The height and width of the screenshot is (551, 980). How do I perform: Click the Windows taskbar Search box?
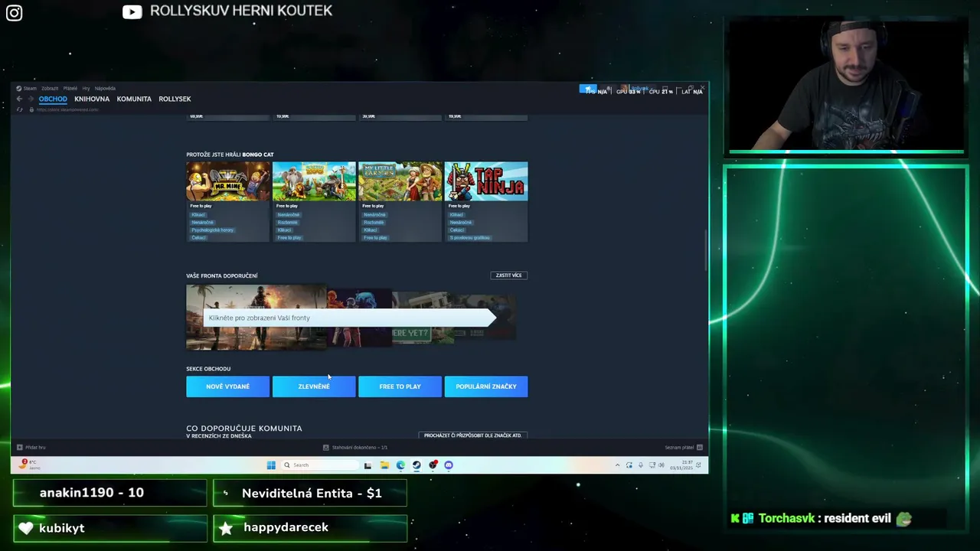tap(319, 465)
